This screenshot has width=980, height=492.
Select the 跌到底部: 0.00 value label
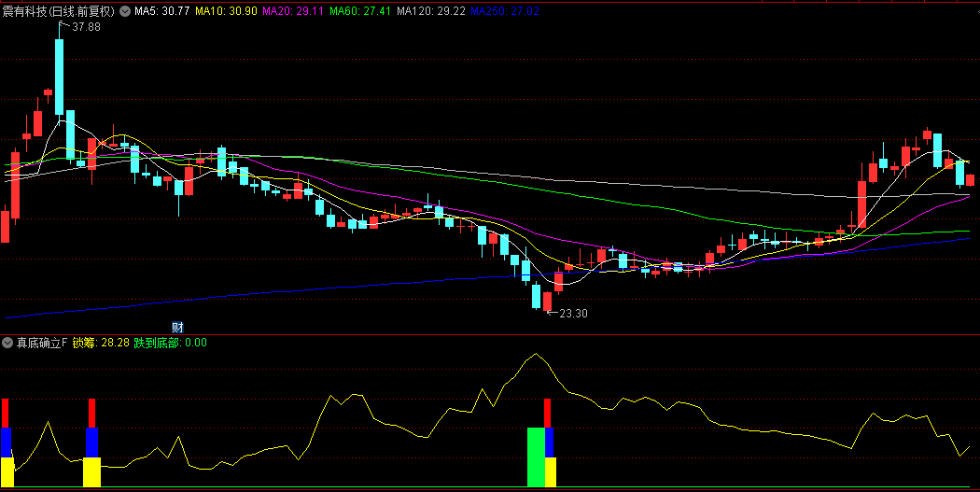pos(170,343)
